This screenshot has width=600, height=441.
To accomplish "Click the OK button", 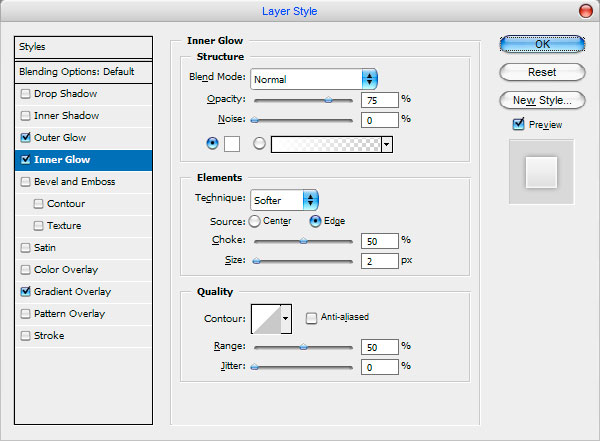I will pyautogui.click(x=542, y=44).
